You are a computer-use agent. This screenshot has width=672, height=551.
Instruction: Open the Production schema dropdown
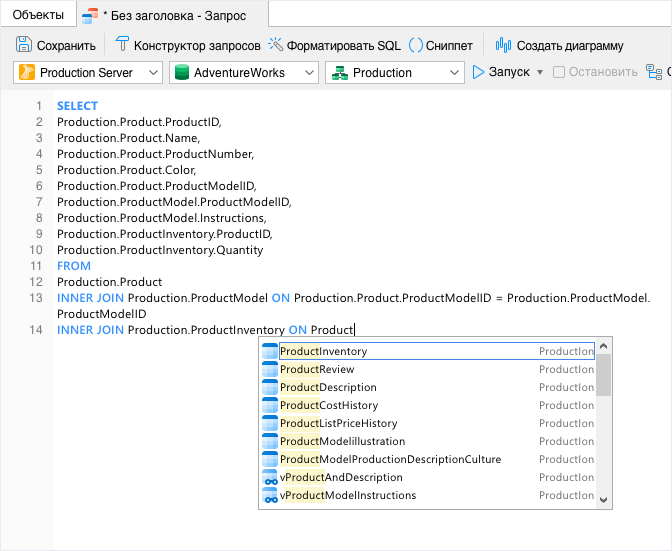(395, 72)
